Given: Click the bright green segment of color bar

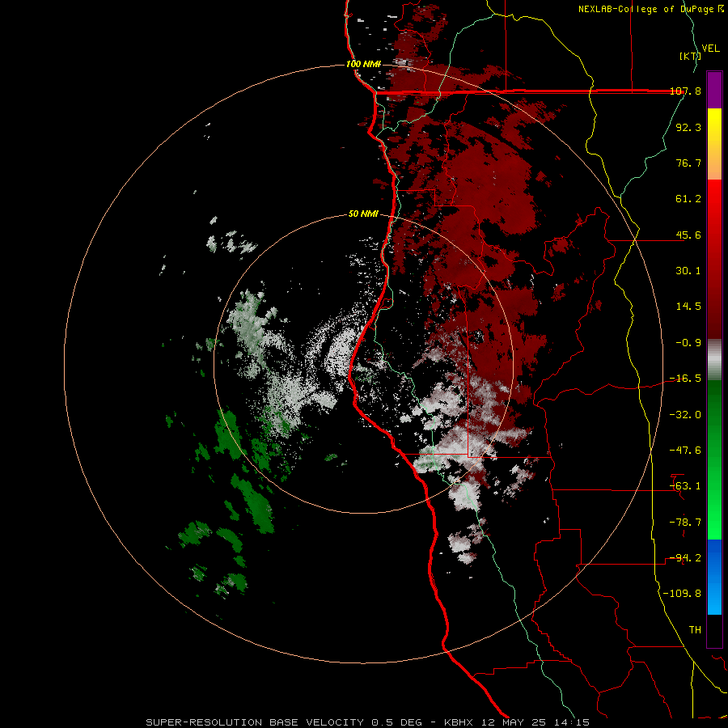Looking at the screenshot, I should tap(714, 459).
